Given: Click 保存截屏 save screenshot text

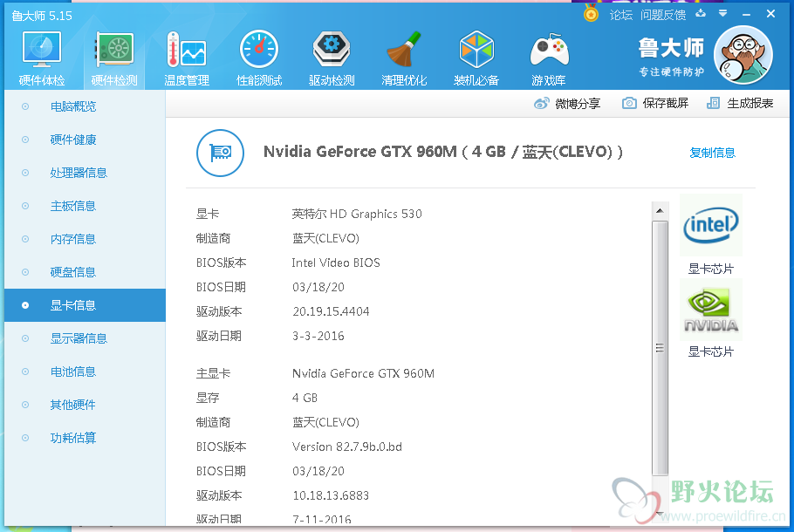Looking at the screenshot, I should tap(666, 103).
